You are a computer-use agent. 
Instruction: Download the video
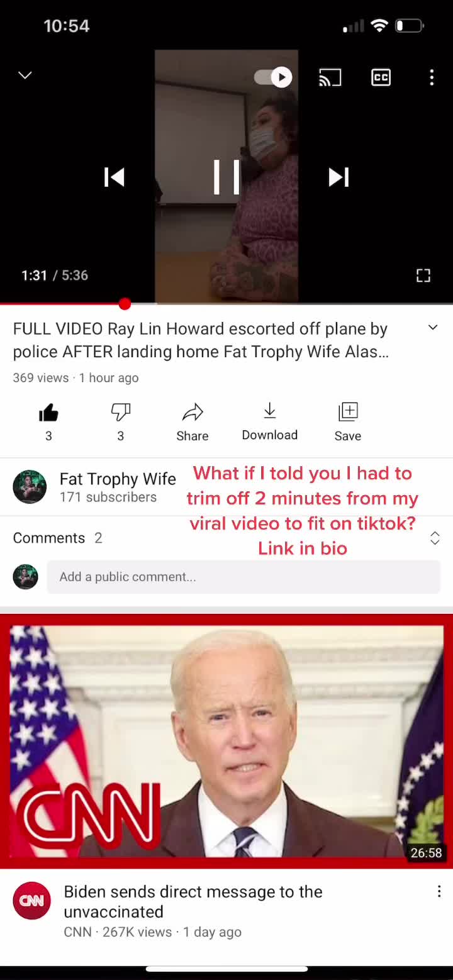coord(270,421)
